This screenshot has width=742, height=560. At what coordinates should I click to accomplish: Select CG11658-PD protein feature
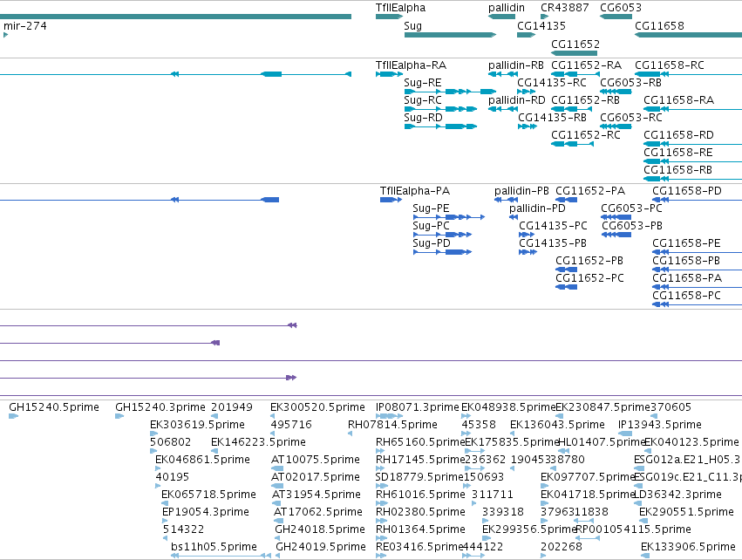[x=697, y=200]
